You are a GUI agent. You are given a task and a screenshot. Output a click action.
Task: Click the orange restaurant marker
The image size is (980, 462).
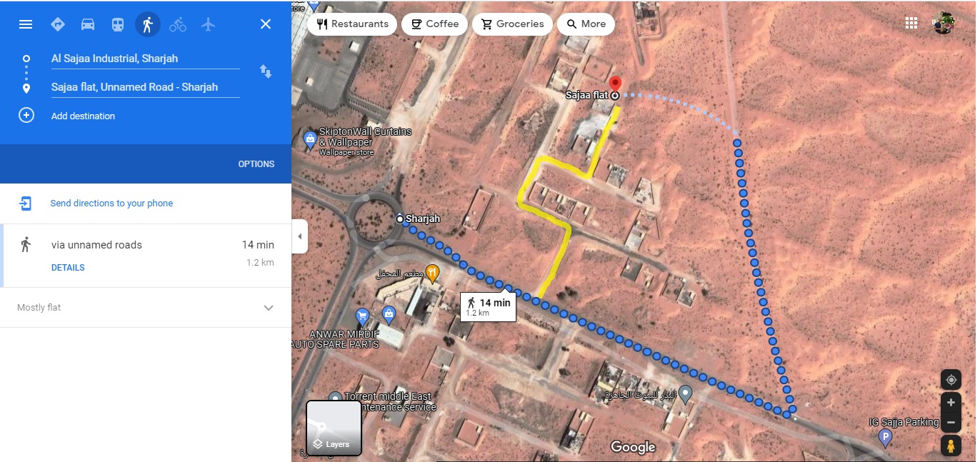click(x=432, y=272)
